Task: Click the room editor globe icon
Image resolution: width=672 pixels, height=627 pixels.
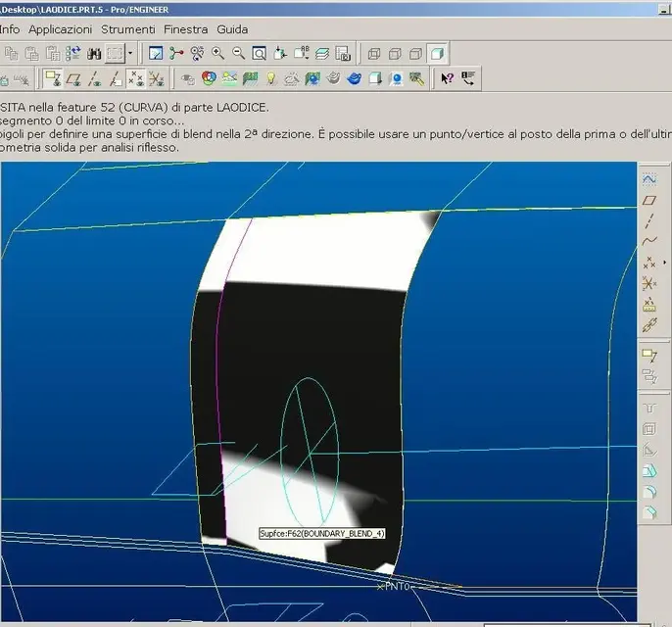Action: click(312, 78)
